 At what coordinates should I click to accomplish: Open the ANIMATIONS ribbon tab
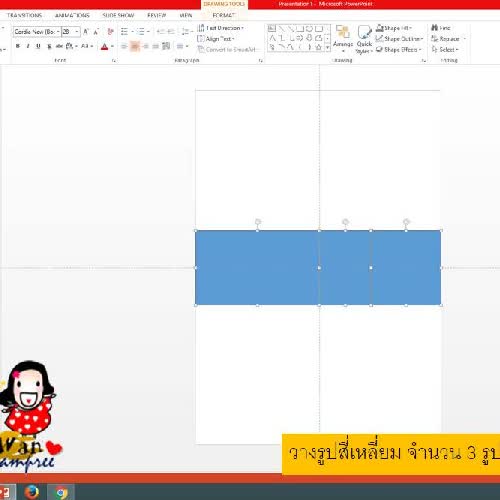tap(72, 15)
